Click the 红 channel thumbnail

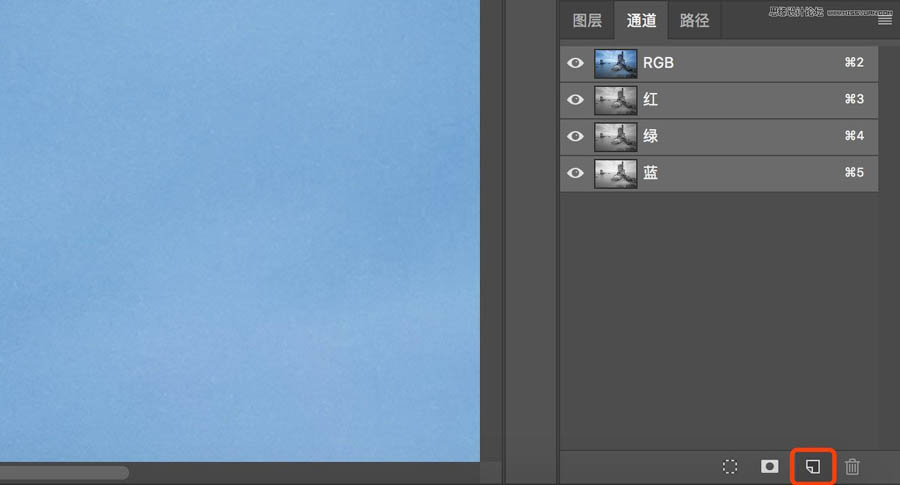click(615, 100)
